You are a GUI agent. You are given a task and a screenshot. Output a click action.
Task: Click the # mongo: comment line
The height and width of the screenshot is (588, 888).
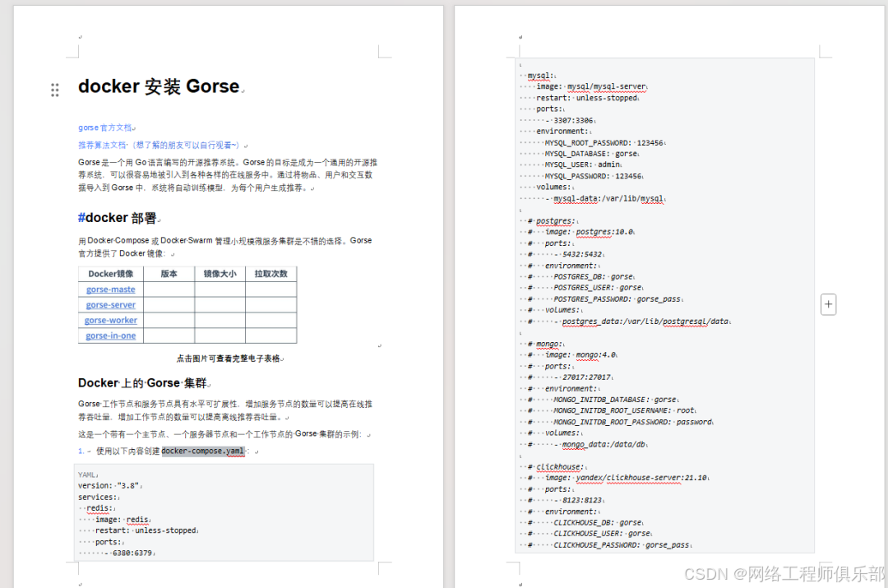545,344
